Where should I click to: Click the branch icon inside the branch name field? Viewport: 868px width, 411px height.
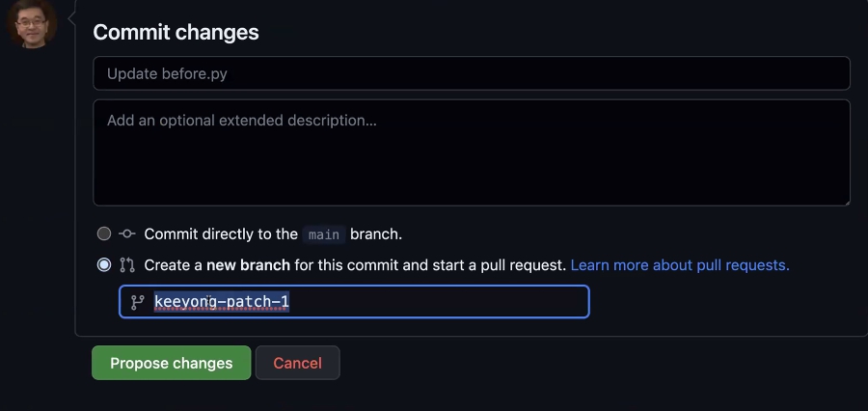pyautogui.click(x=137, y=302)
